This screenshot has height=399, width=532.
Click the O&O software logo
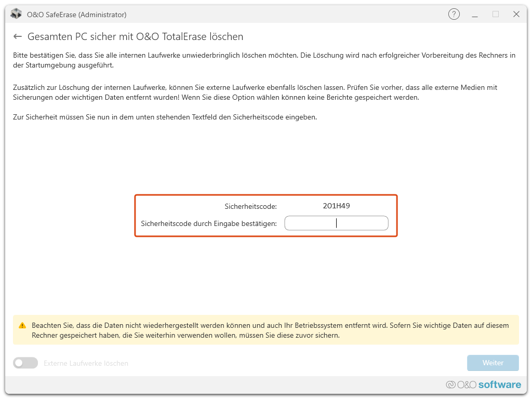(x=483, y=385)
